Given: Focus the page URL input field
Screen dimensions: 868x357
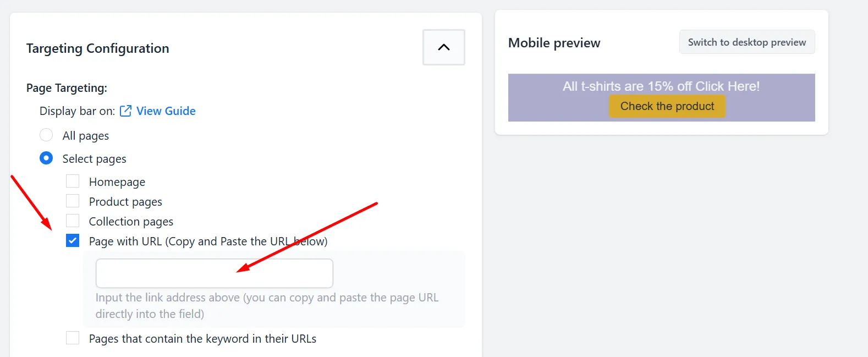Looking at the screenshot, I should [215, 273].
